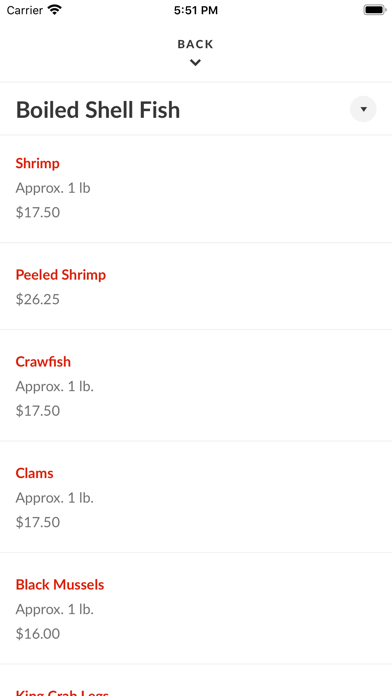Tap the Black Mussels $16.00 price

point(38,634)
